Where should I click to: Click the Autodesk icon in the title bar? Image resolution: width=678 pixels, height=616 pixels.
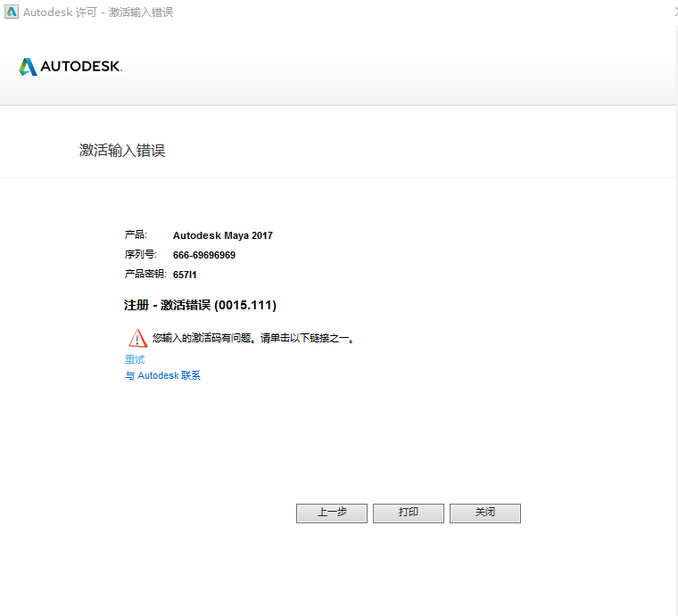(12, 12)
